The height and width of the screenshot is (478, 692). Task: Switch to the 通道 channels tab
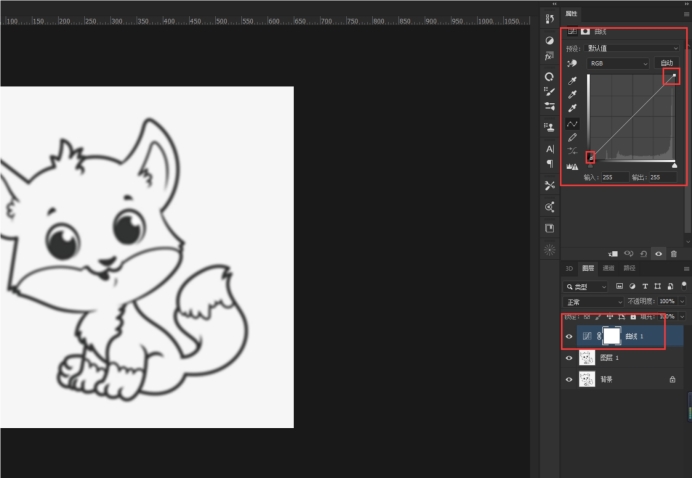tap(609, 268)
